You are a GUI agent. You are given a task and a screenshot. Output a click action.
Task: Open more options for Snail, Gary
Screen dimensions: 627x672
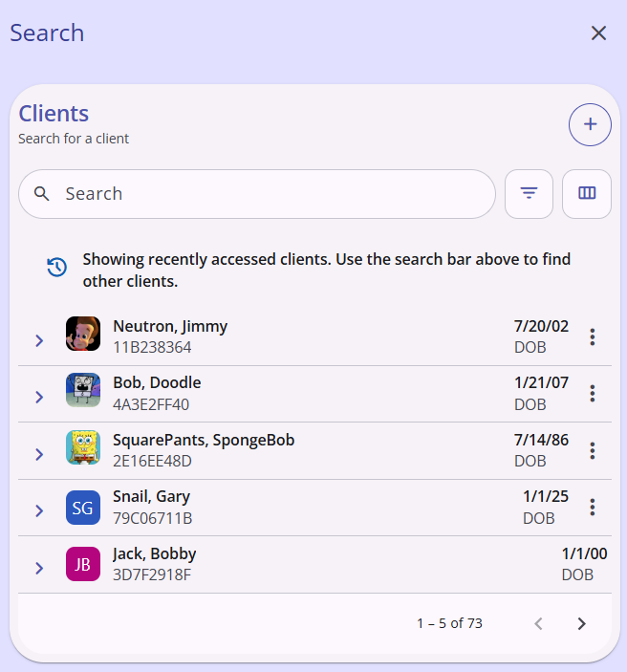(x=593, y=507)
